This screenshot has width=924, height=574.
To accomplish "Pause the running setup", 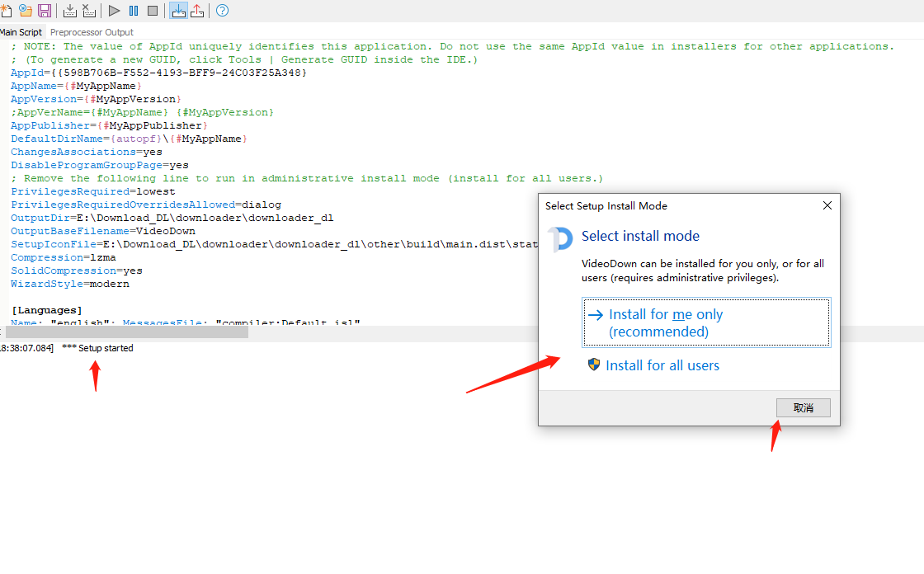I will tap(134, 11).
